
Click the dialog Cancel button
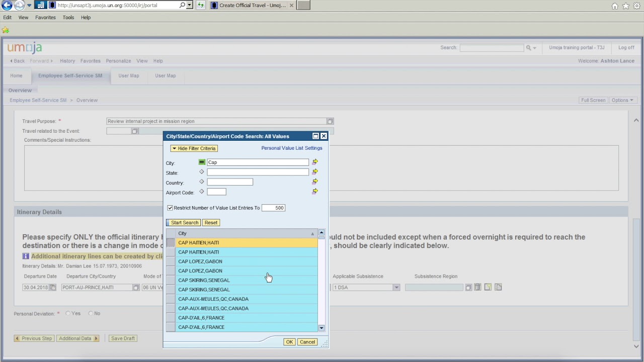[x=307, y=342]
